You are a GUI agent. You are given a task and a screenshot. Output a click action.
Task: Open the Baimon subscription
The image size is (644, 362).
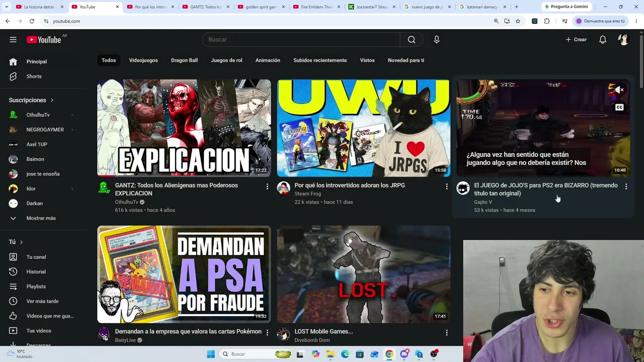click(x=41, y=159)
